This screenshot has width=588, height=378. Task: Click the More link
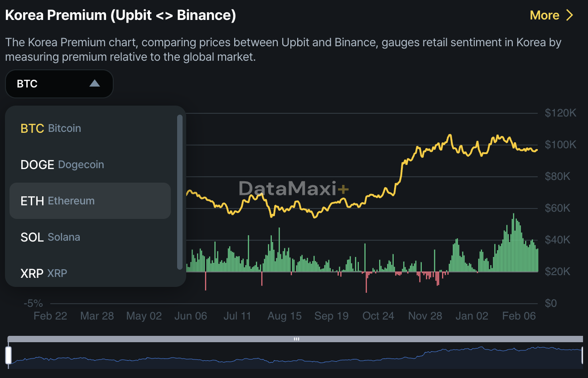tap(544, 15)
